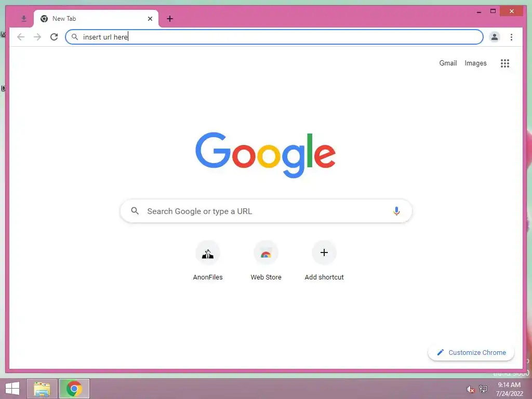Screen dimensions: 532x399
Task: Click the Google logo
Action: pos(265,155)
